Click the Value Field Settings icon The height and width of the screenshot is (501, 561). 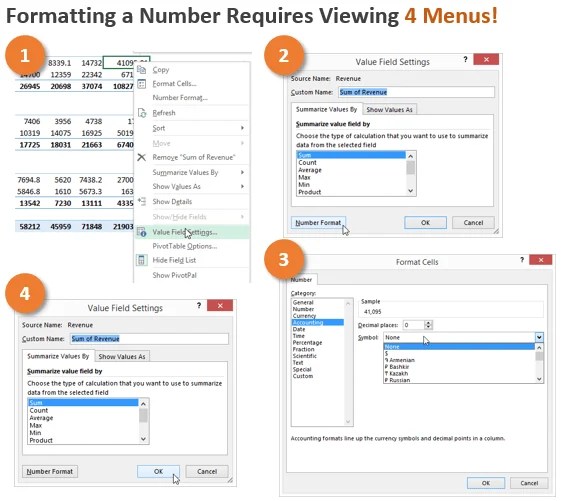click(x=141, y=232)
